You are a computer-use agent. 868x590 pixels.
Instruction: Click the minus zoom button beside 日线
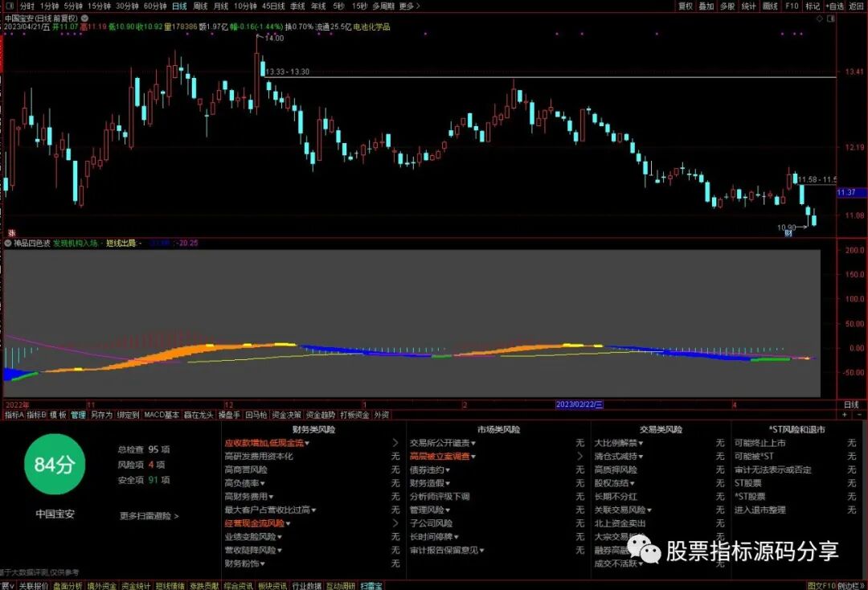click(x=859, y=415)
